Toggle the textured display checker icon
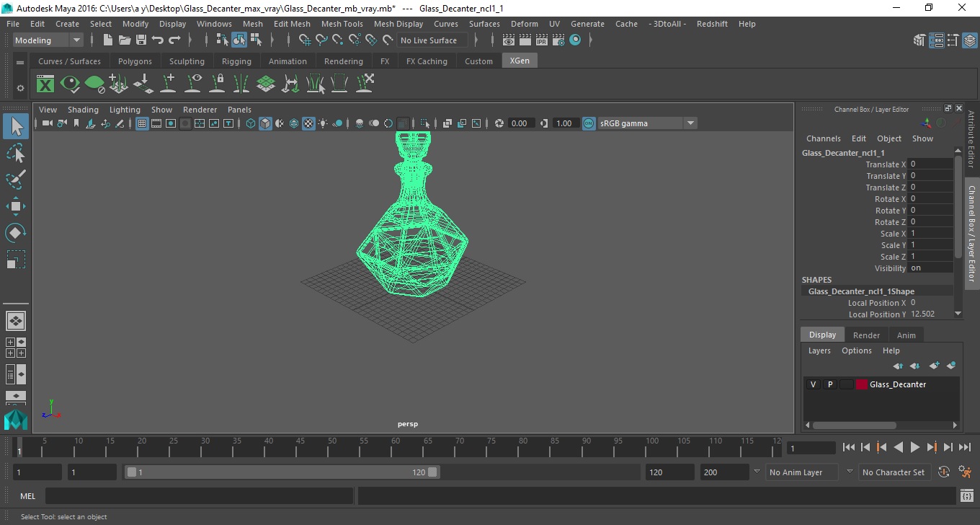Viewport: 980px width, 525px height. point(308,123)
